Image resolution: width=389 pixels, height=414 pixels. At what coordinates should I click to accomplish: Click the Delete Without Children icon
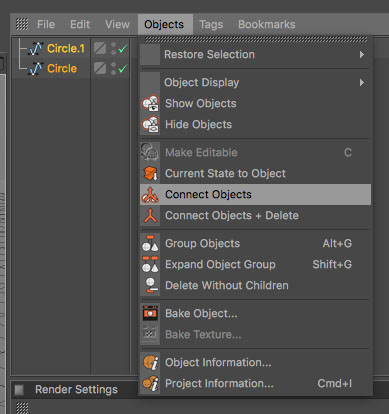[x=150, y=286]
